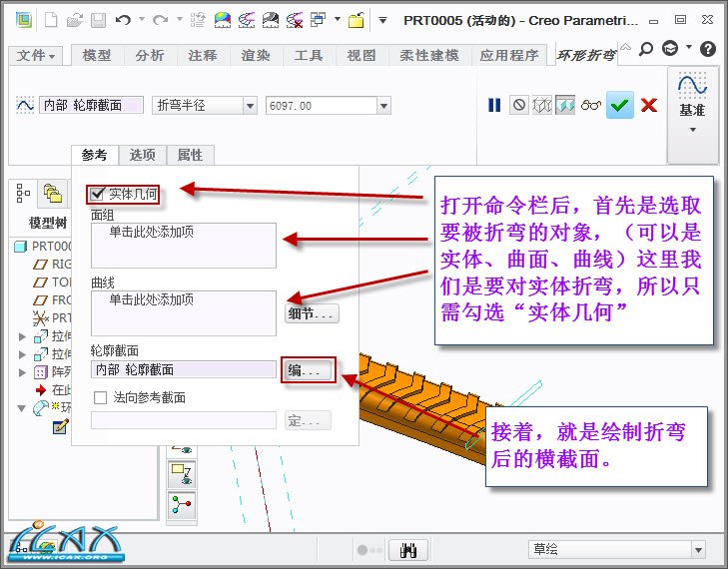Click the Save icon in quick toolbar

[x=98, y=20]
